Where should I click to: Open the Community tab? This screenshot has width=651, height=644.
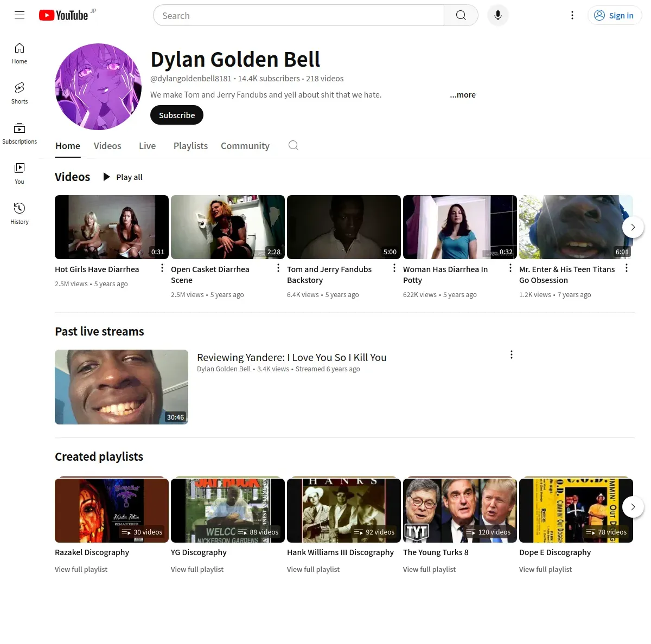(245, 146)
